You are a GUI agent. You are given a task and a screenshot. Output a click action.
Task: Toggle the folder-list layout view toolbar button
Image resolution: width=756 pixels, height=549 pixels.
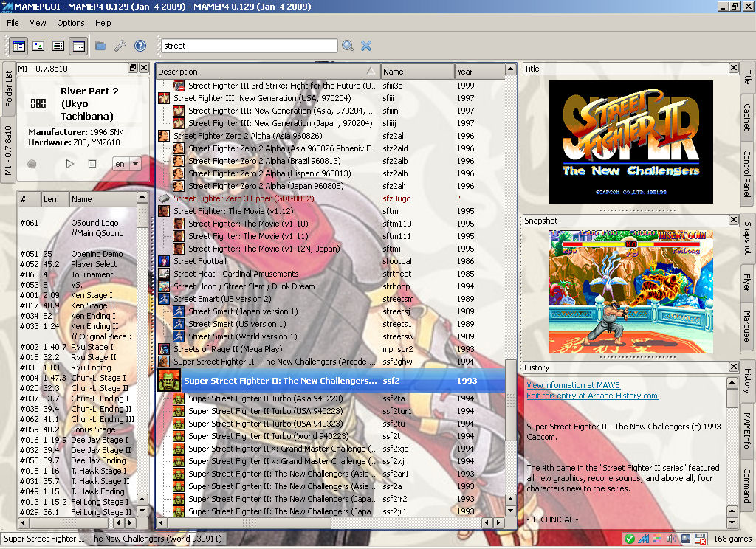coord(18,46)
